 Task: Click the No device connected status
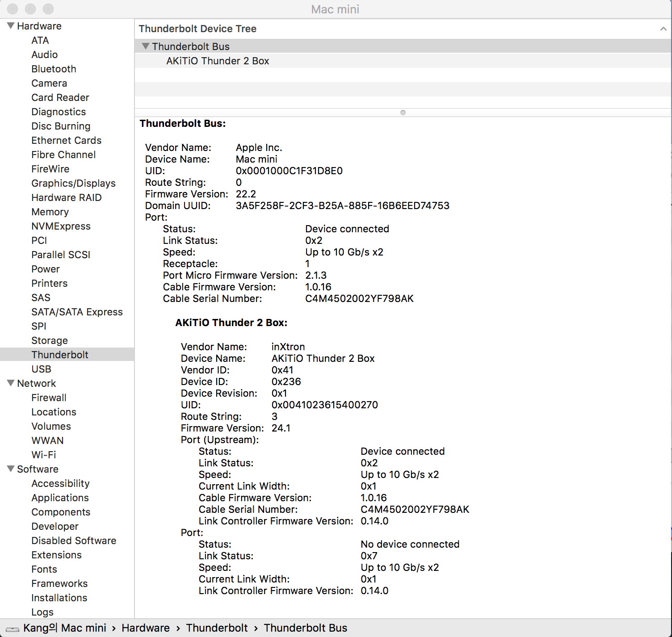[x=410, y=544]
